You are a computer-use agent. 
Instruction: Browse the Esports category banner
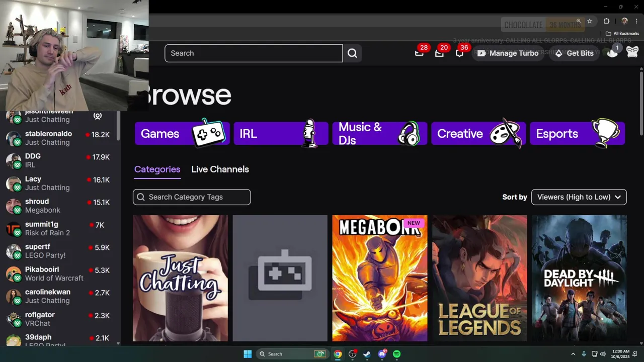pos(577,133)
